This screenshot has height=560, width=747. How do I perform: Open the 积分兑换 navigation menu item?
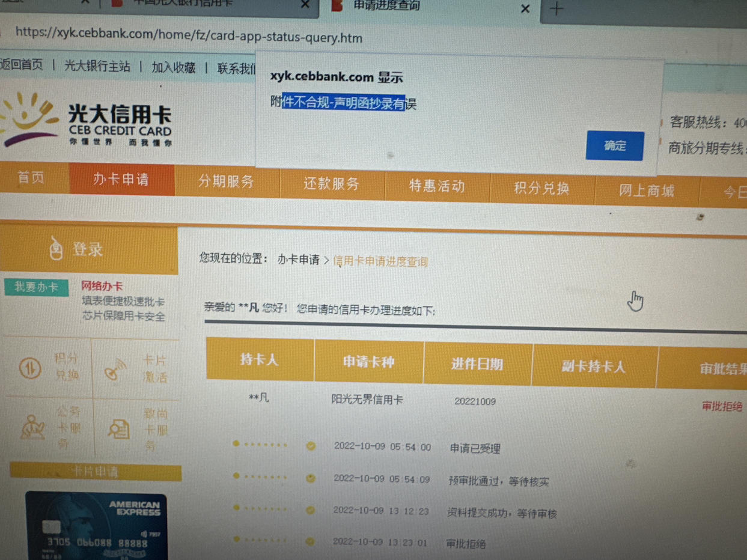(541, 188)
